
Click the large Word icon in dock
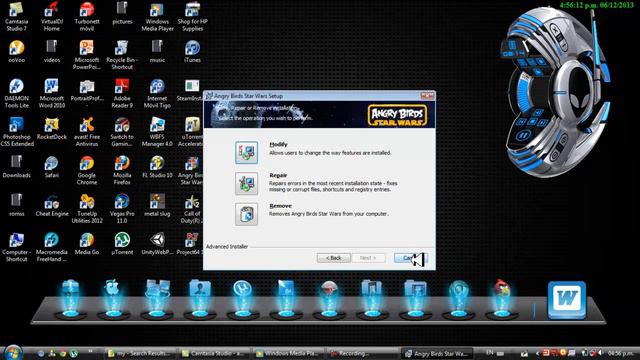point(567,299)
